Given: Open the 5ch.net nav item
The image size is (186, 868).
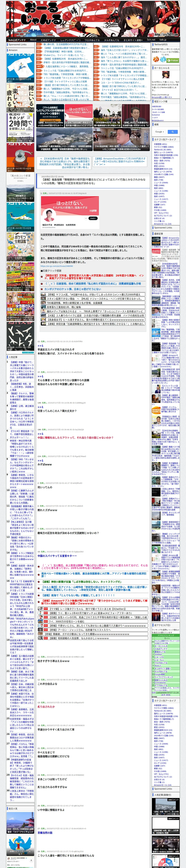Looking at the screenshot, I should pyautogui.click(x=151, y=40).
